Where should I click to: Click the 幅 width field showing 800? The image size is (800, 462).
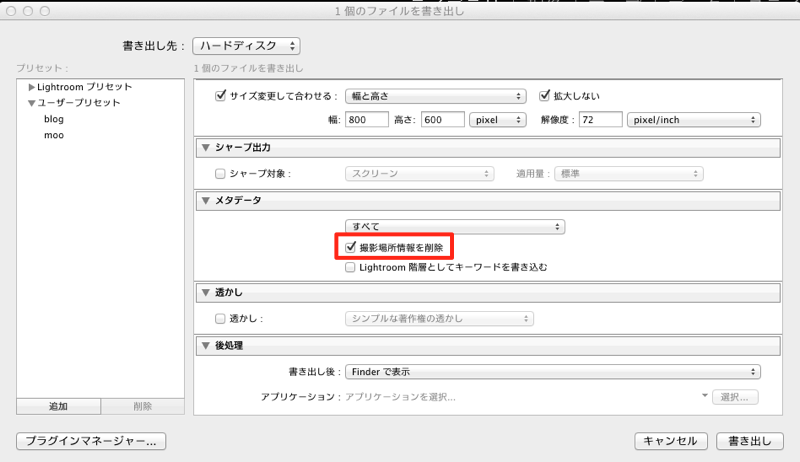[x=367, y=120]
